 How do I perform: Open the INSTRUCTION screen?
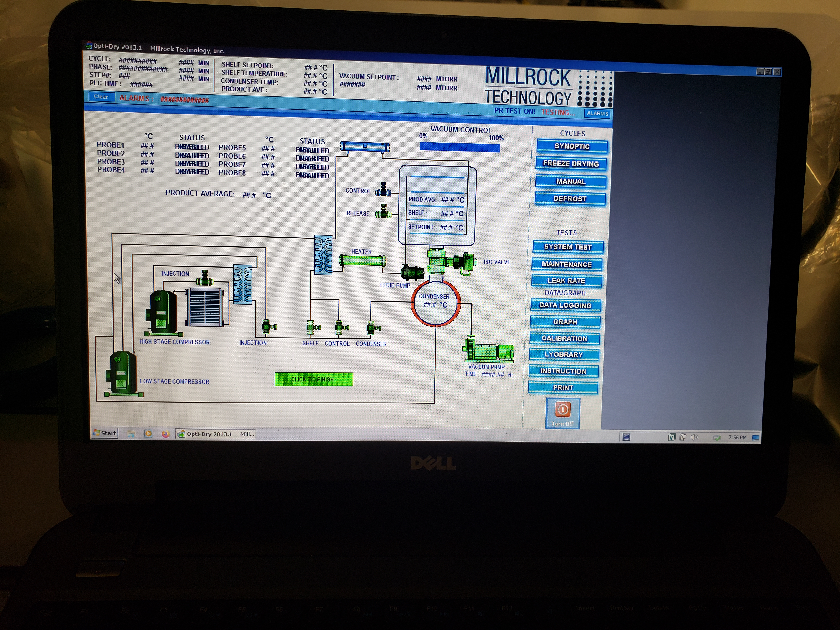click(x=563, y=371)
